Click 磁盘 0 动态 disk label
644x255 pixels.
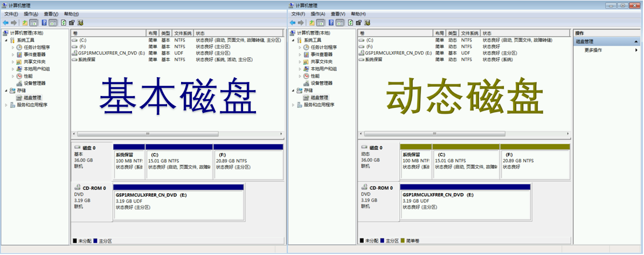point(379,161)
